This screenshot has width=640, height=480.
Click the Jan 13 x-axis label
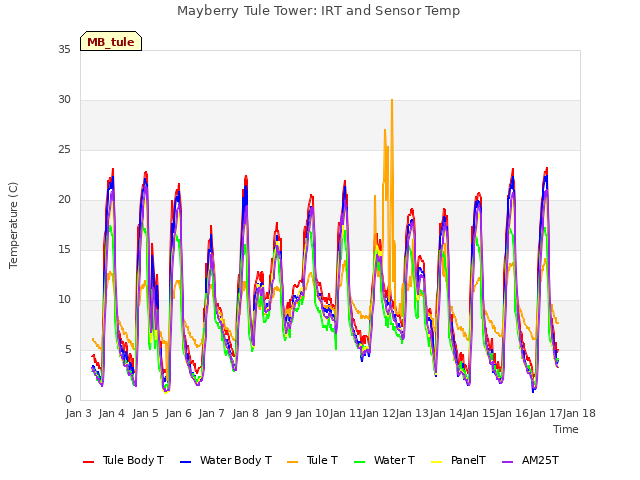pyautogui.click(x=412, y=413)
